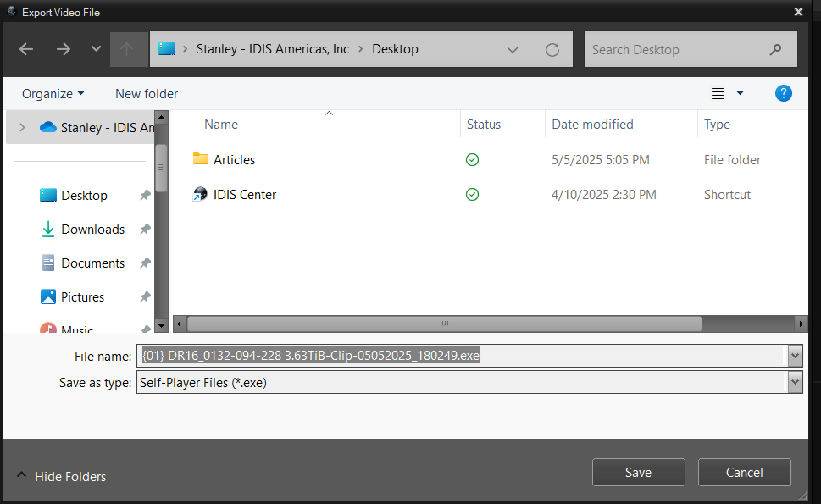Click the file list scroll right arrow

[x=802, y=324]
